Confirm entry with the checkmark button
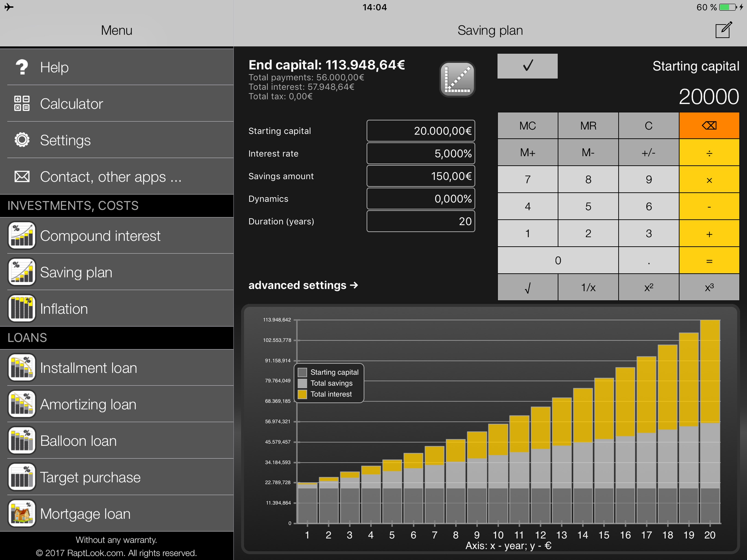The height and width of the screenshot is (560, 747). point(527,66)
